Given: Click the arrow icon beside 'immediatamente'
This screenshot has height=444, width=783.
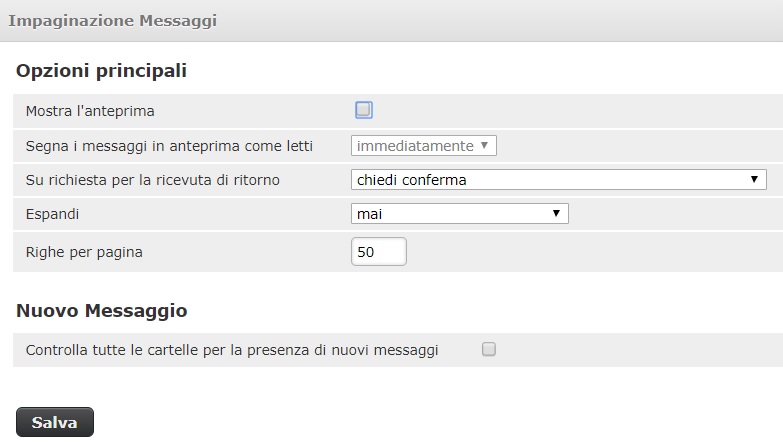Looking at the screenshot, I should [484, 145].
